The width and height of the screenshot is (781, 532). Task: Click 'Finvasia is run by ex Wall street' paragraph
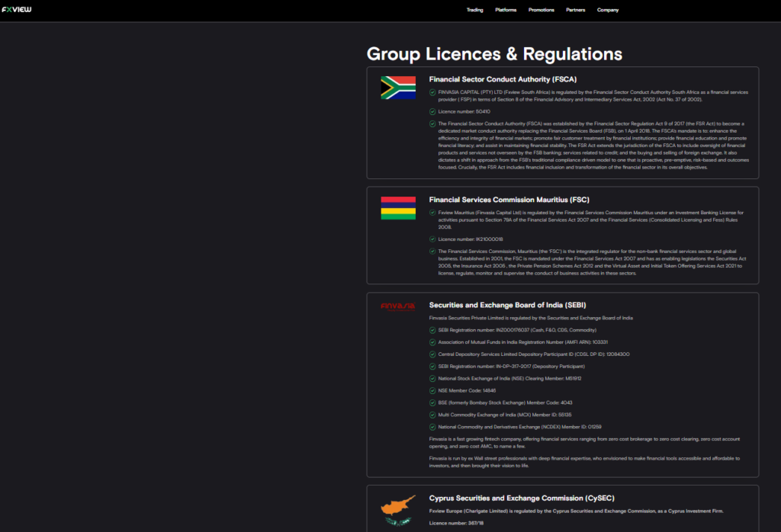pos(584,463)
